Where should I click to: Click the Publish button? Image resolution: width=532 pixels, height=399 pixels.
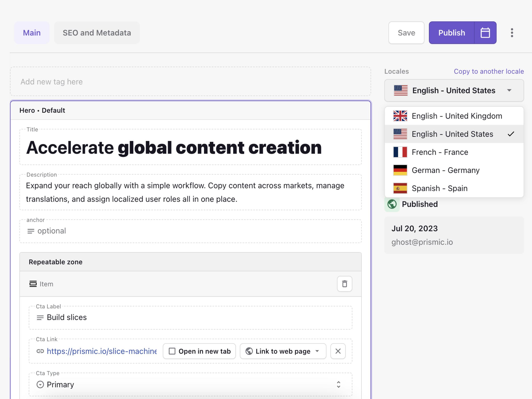point(451,33)
